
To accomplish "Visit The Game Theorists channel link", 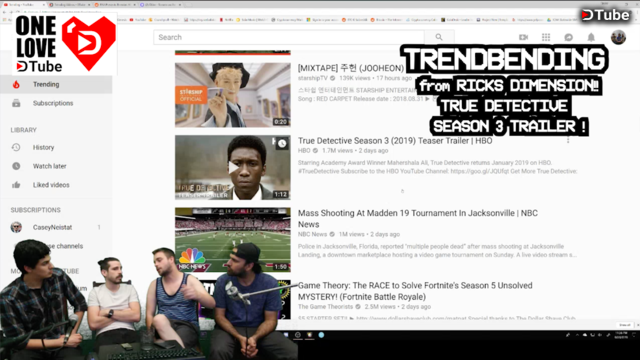I will pyautogui.click(x=325, y=307).
